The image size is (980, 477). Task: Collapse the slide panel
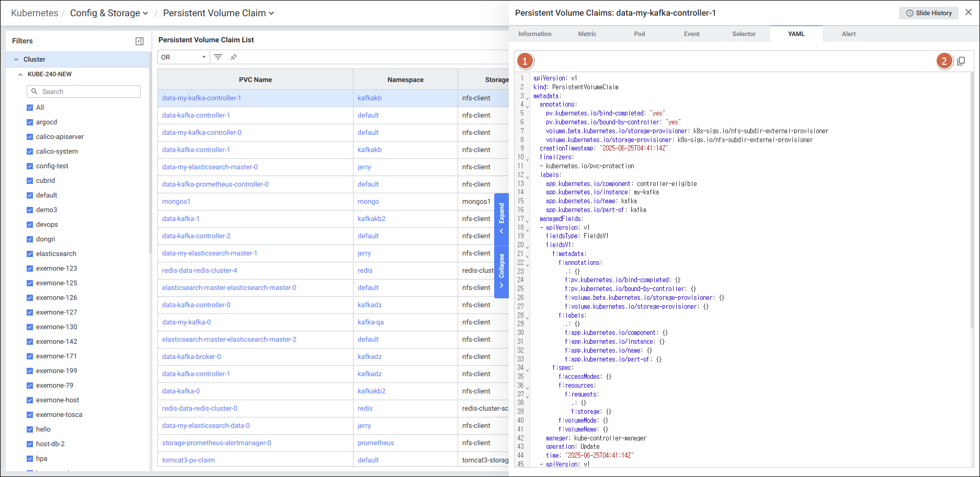pyautogui.click(x=502, y=271)
